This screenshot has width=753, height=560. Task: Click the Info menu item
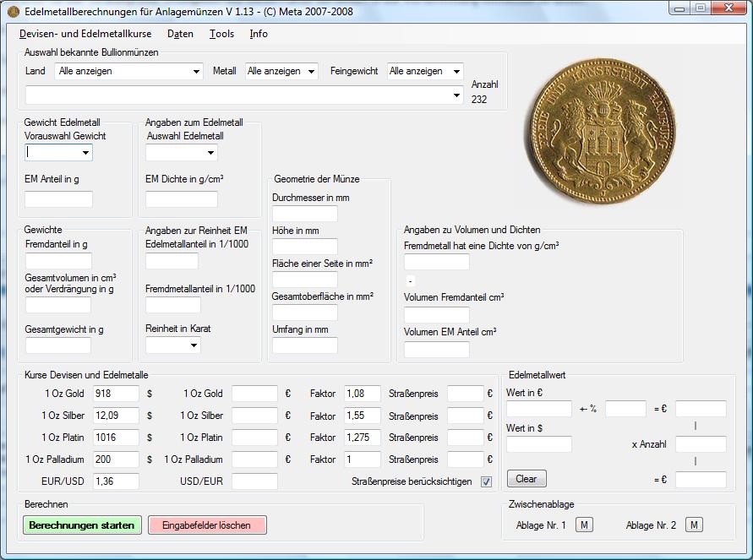coord(259,34)
